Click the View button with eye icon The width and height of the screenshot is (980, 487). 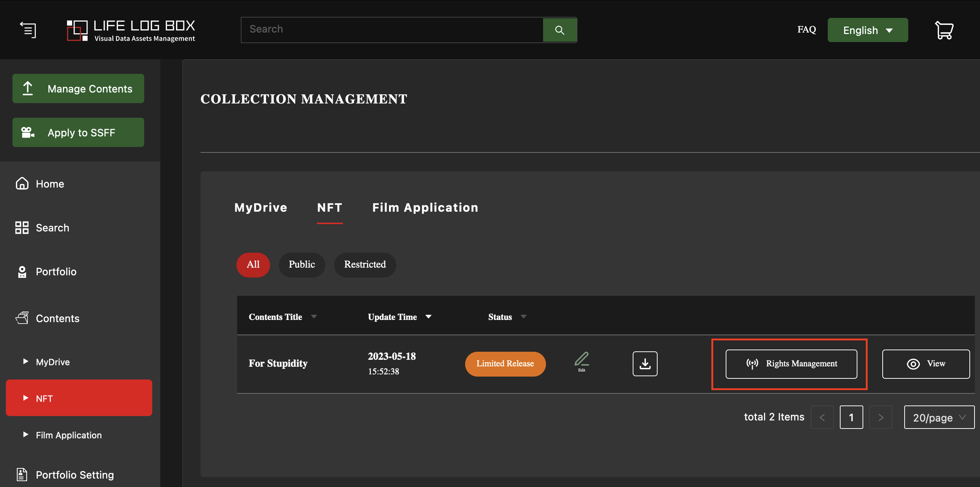925,363
